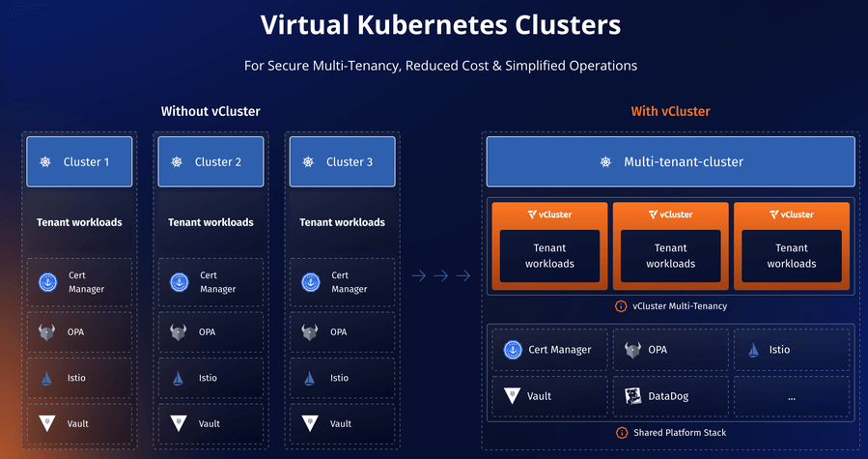Click Cert Manager icon in Shared Platform Stack
This screenshot has width=868, height=459.
point(513,350)
